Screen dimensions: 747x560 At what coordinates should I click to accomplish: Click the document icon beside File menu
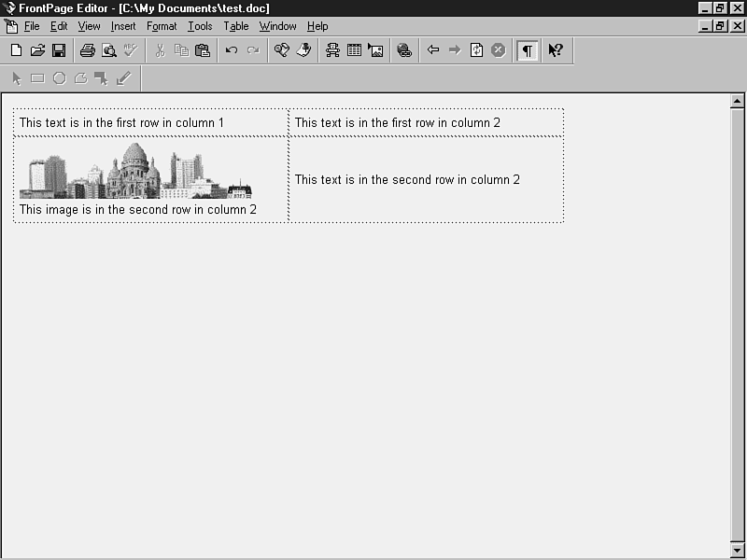[11, 26]
